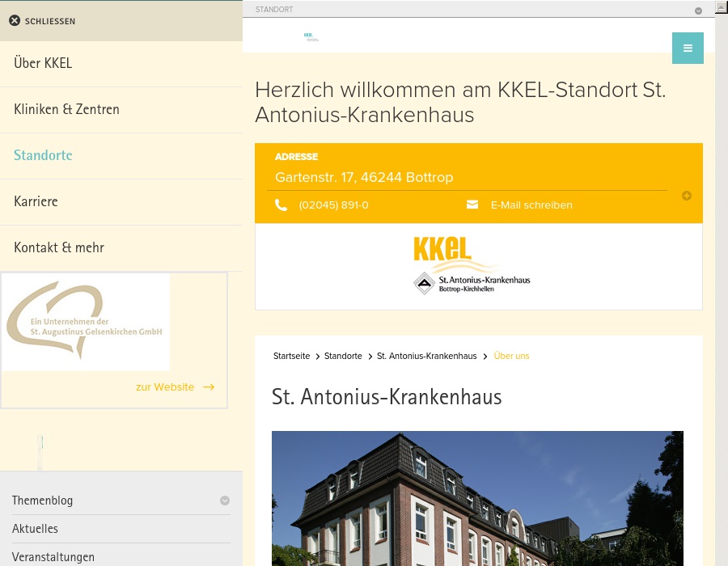Open the Aktuelles link
This screenshot has height=566, width=728.
click(35, 529)
